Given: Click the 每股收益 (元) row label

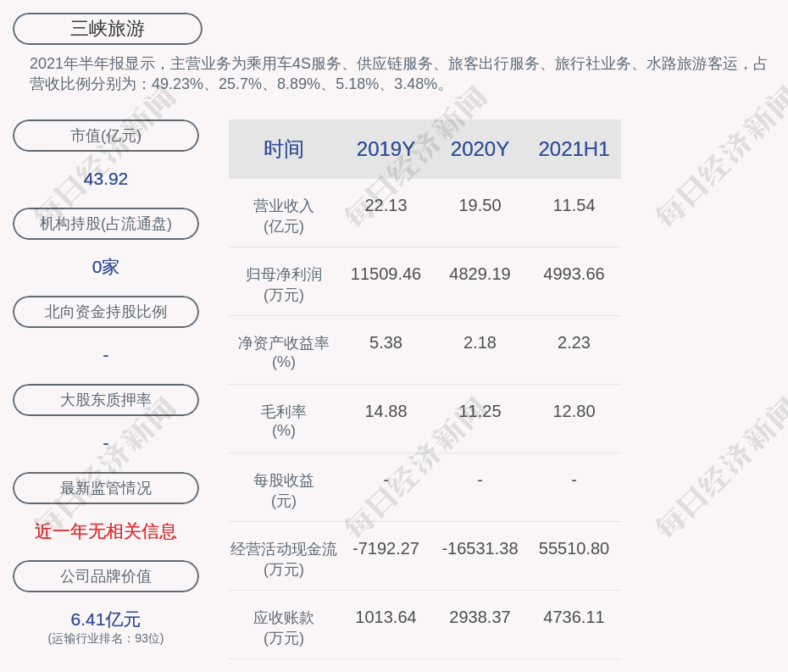Looking at the screenshot, I should coord(284,491).
